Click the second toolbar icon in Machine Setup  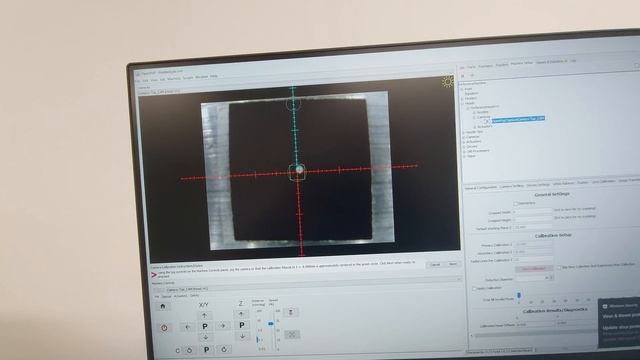pos(472,76)
